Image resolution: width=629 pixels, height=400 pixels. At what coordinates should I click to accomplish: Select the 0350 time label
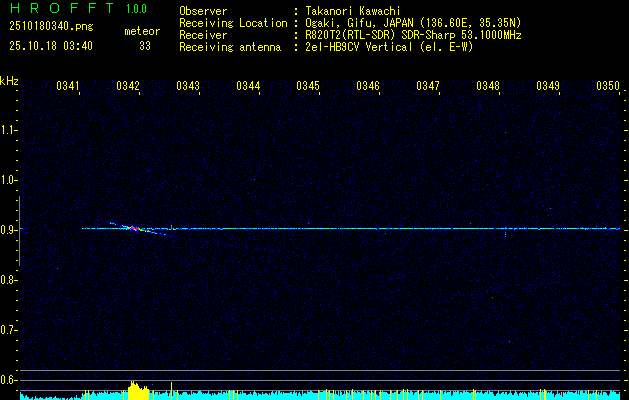[x=608, y=86]
